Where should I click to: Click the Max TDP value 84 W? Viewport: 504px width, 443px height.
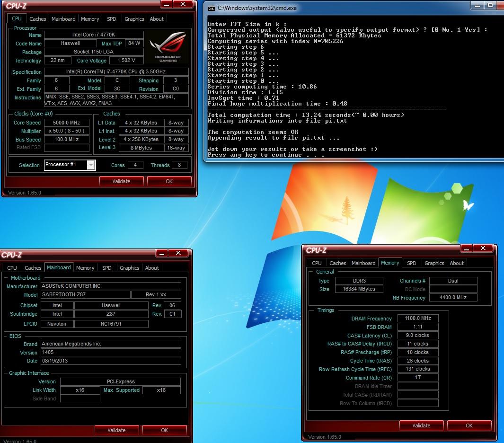pyautogui.click(x=134, y=43)
